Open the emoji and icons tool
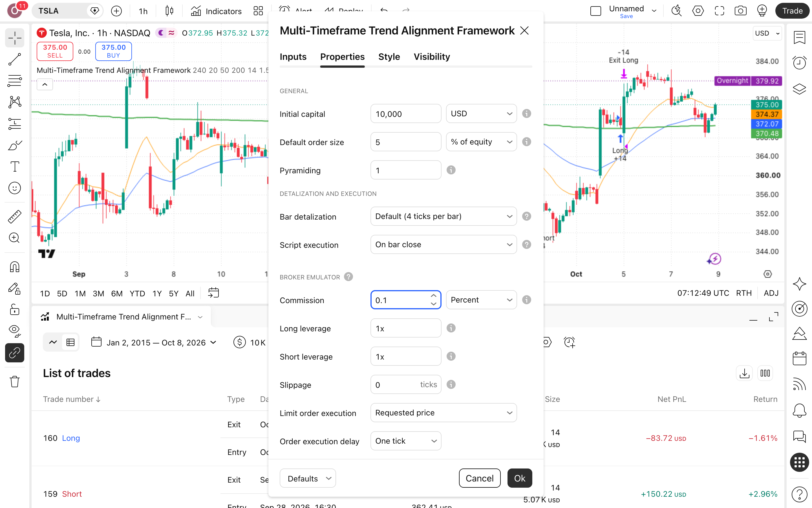Screen dimensions: 812x508 click(14, 188)
